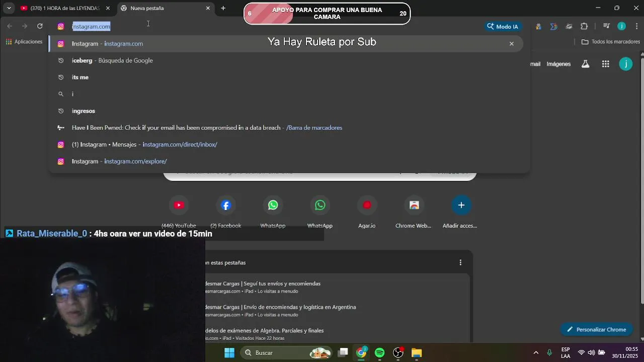The image size is (644, 362).
Task: Open a new tab with the plus button
Action: [x=223, y=8]
